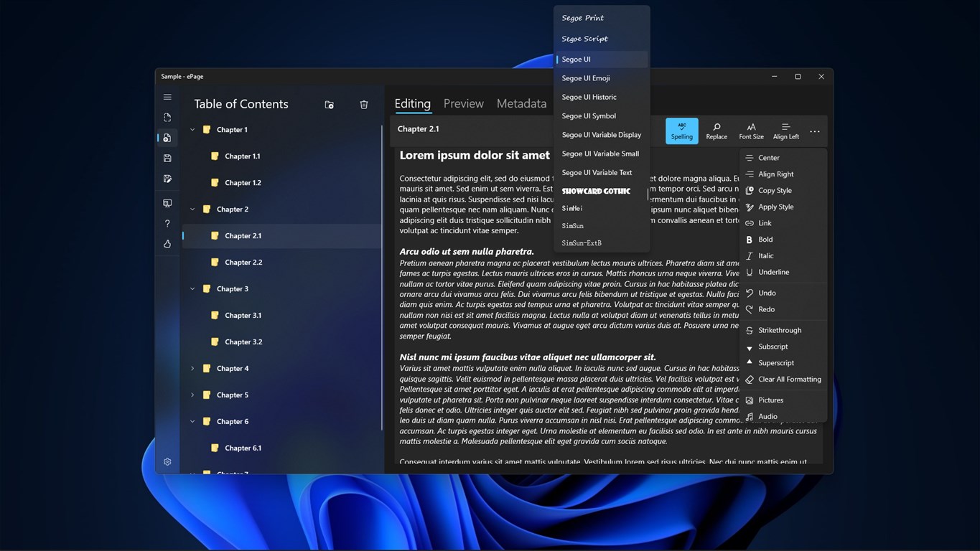Toggle Subscript in the menu

pos(783,347)
